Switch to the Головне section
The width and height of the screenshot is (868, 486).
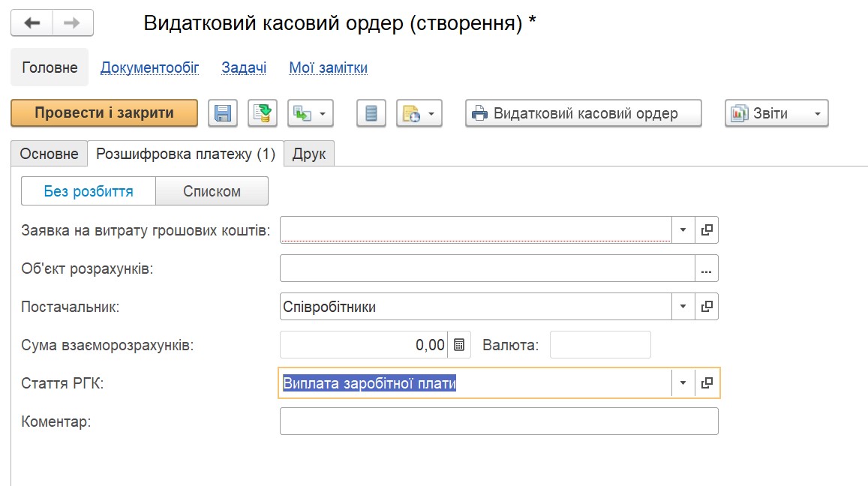50,67
